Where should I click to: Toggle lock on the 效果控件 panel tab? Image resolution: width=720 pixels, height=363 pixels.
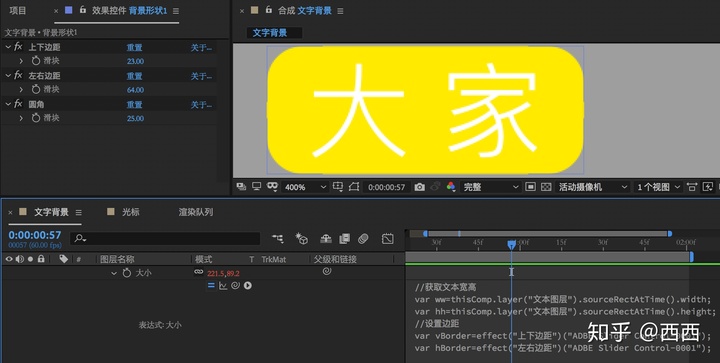pos(83,9)
